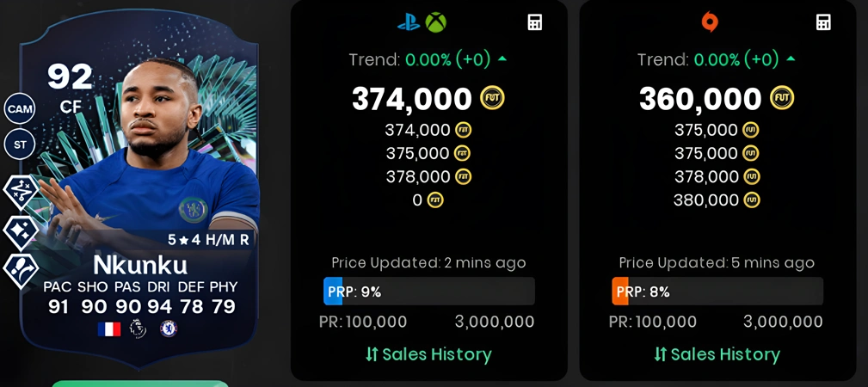This screenshot has height=387, width=868.
Task: Click the PlayStation platform icon
Action: [x=409, y=22]
